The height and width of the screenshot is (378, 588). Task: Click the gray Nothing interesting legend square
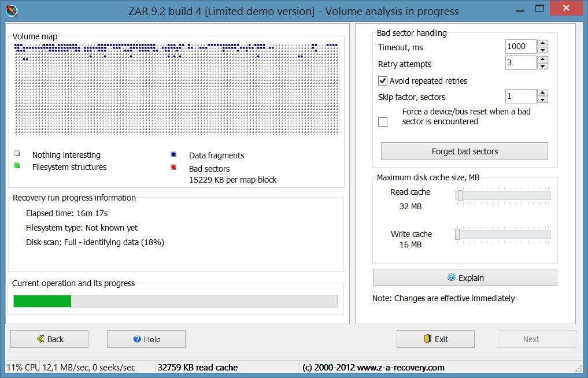(17, 153)
